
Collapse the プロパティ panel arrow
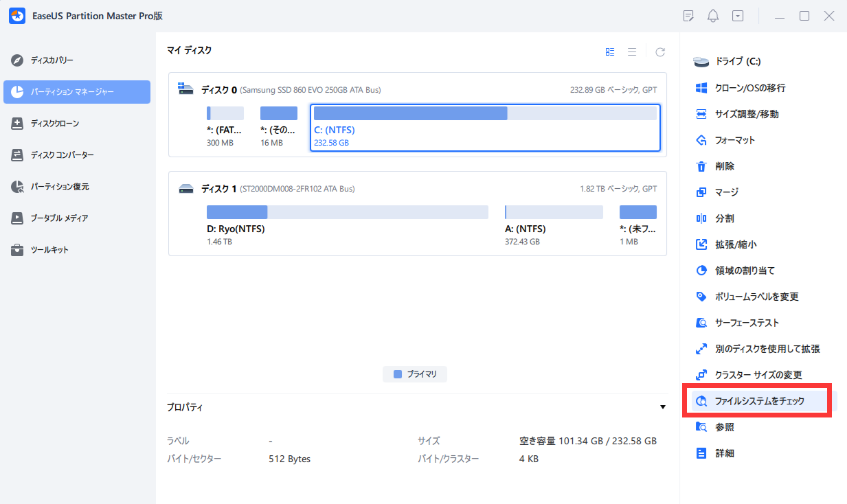(663, 407)
